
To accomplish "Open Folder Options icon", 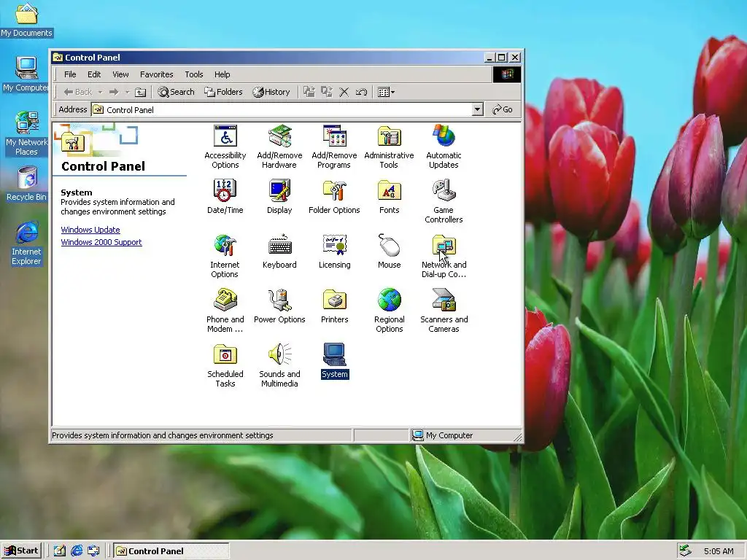I will [334, 191].
